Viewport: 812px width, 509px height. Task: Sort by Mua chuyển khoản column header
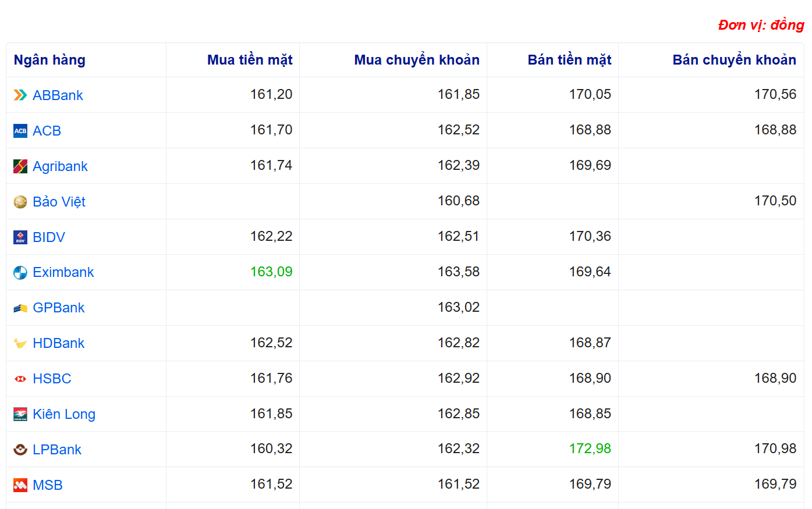[417, 60]
